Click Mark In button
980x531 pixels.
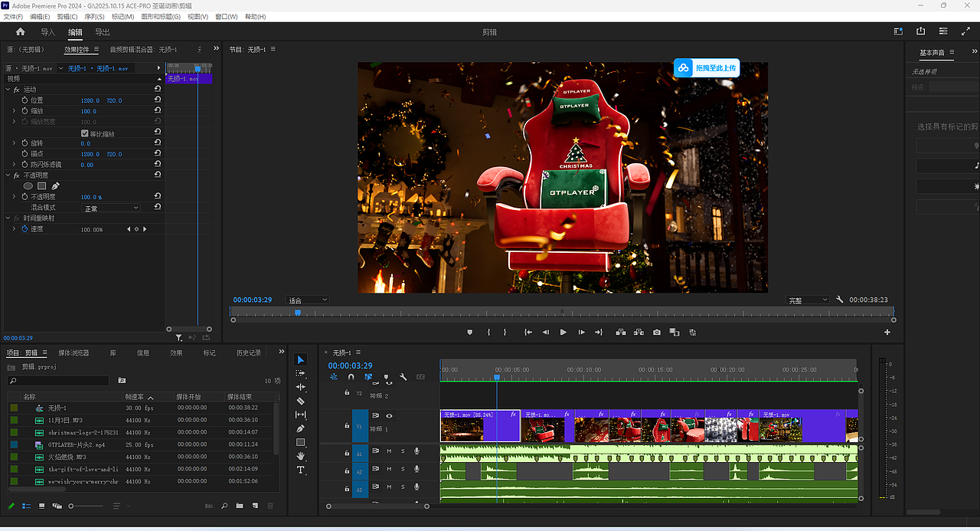point(488,333)
